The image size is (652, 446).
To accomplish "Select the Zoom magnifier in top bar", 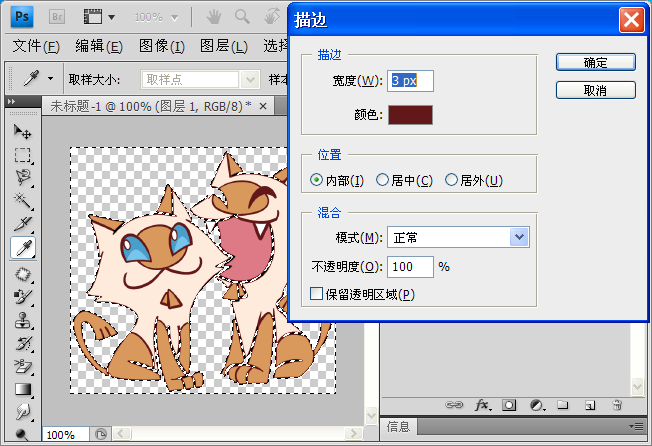I will point(242,17).
